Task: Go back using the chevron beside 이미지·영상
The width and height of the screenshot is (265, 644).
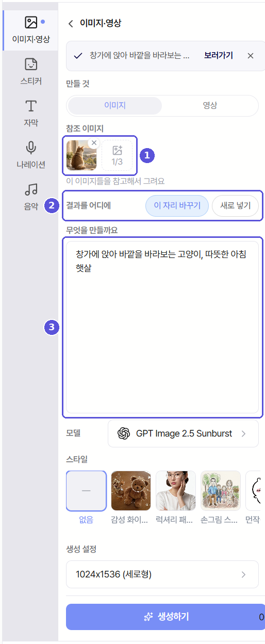Action: (x=71, y=23)
